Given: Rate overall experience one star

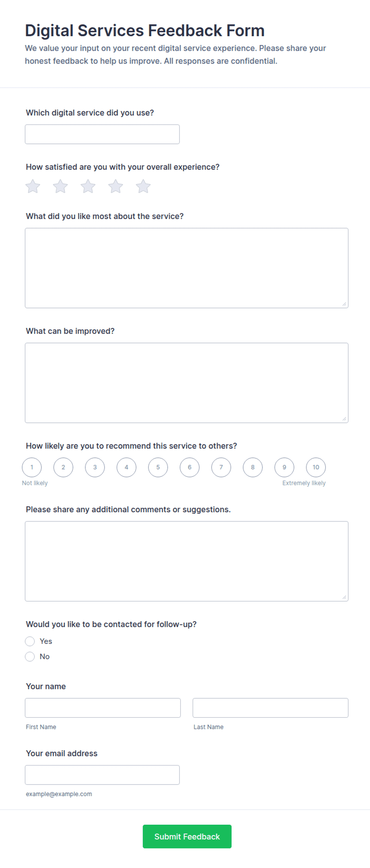Looking at the screenshot, I should click(x=33, y=186).
